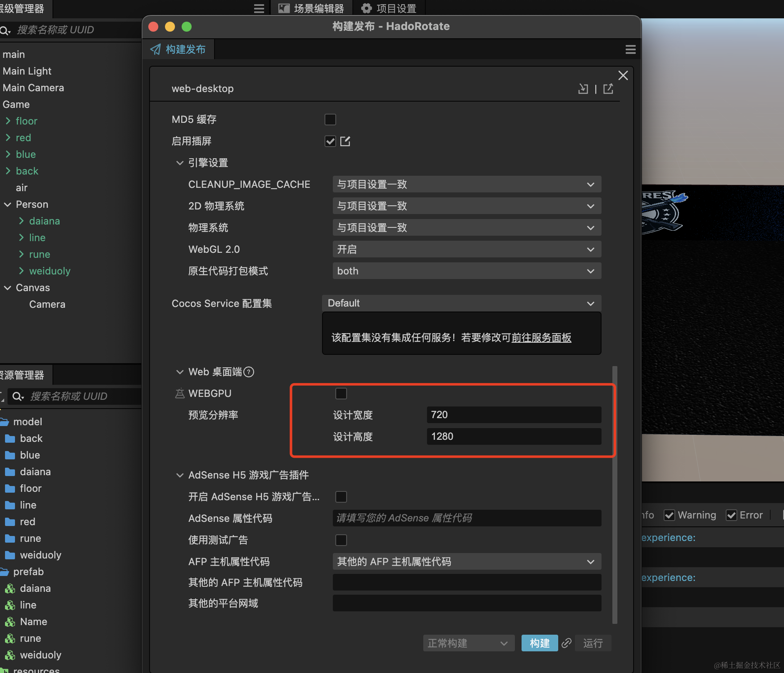Open the WebGL 2.0 dropdown

coord(467,249)
